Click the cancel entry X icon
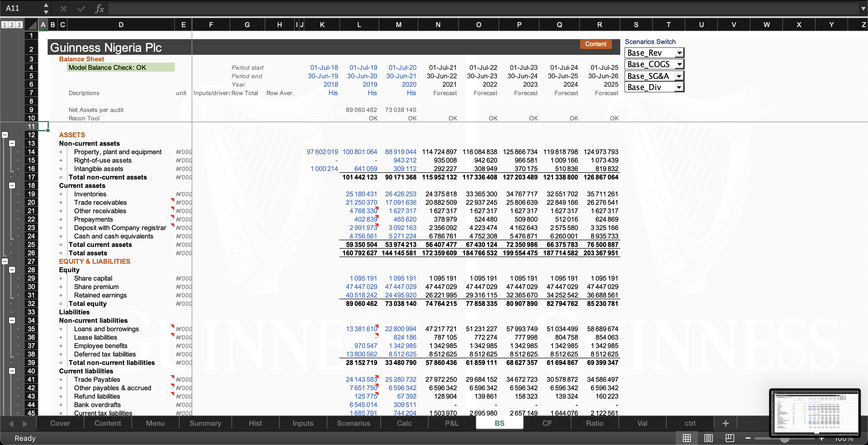This screenshot has width=868, height=445. point(63,8)
